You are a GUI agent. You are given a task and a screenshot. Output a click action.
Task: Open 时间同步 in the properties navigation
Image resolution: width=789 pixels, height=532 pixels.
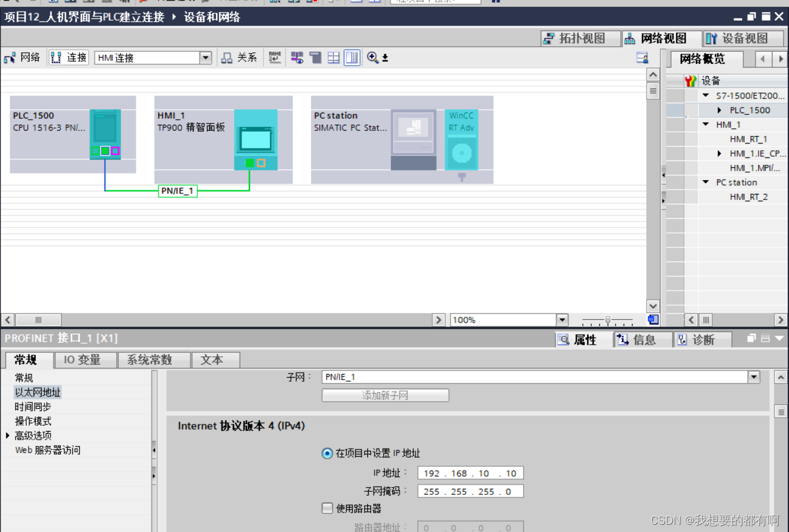[x=33, y=407]
